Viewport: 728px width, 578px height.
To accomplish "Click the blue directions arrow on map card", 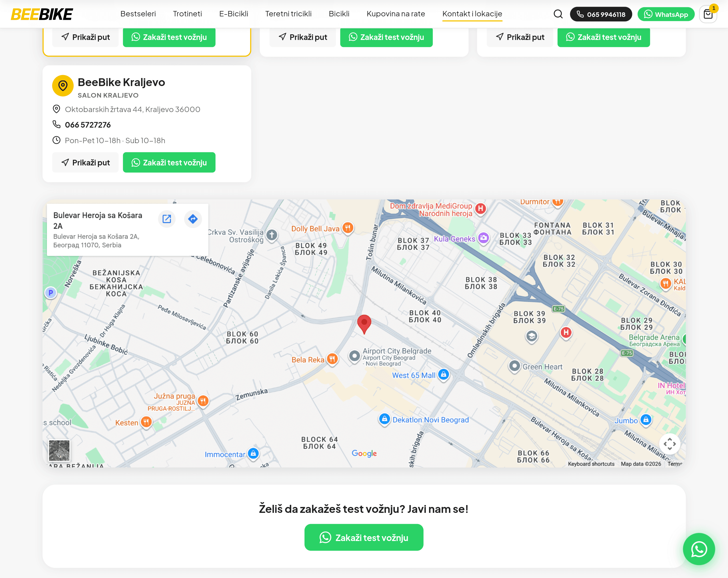I will (x=193, y=219).
